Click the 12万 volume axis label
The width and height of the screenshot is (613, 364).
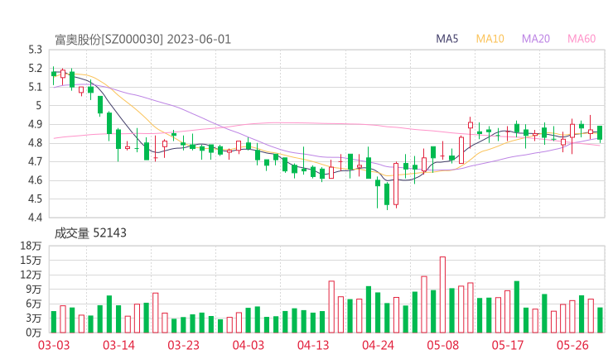pos(31,275)
